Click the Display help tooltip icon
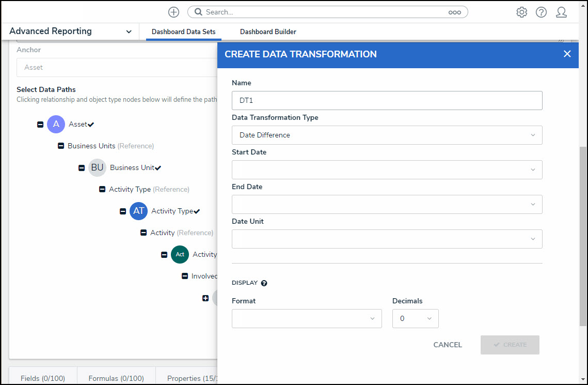Viewport: 588px width, 385px height. 264,283
